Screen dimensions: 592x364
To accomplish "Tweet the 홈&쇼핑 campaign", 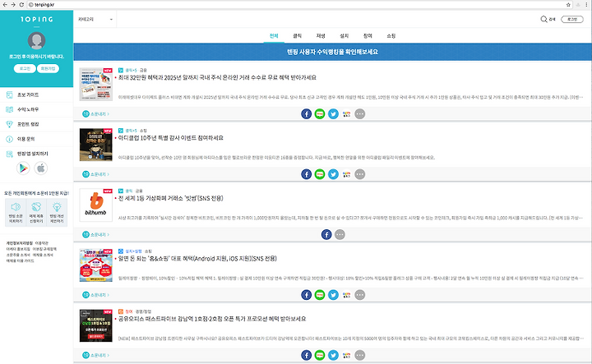I will pyautogui.click(x=333, y=295).
